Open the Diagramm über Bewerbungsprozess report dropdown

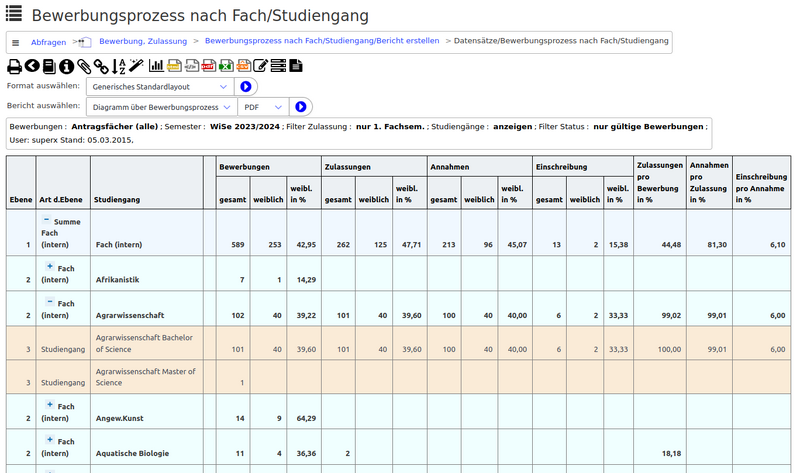coord(162,107)
